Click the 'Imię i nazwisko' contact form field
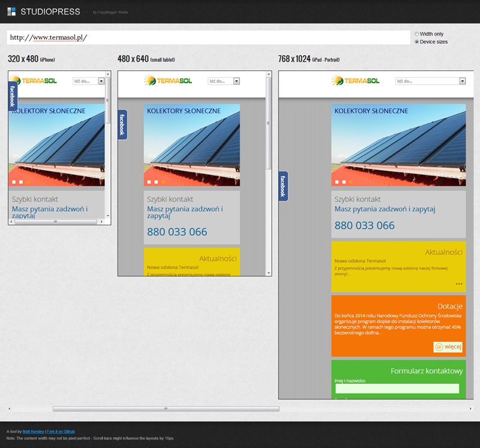 (397, 389)
